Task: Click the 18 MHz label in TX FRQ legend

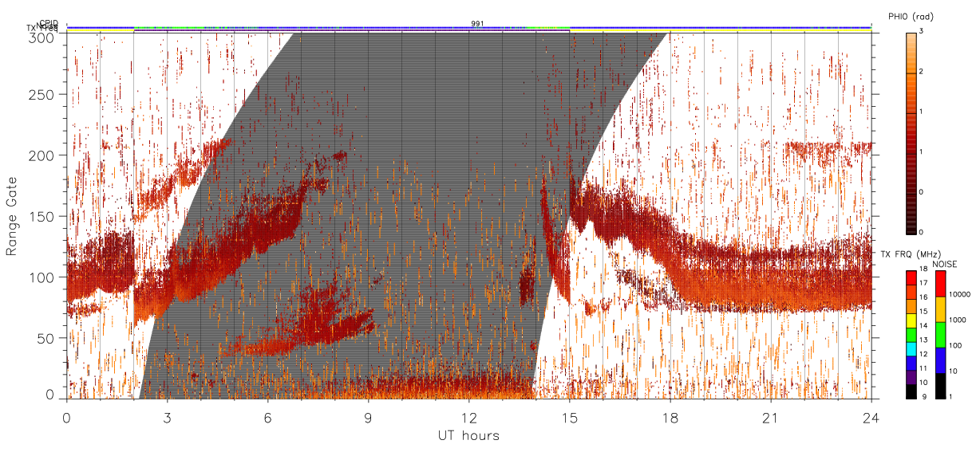Action: (923, 269)
